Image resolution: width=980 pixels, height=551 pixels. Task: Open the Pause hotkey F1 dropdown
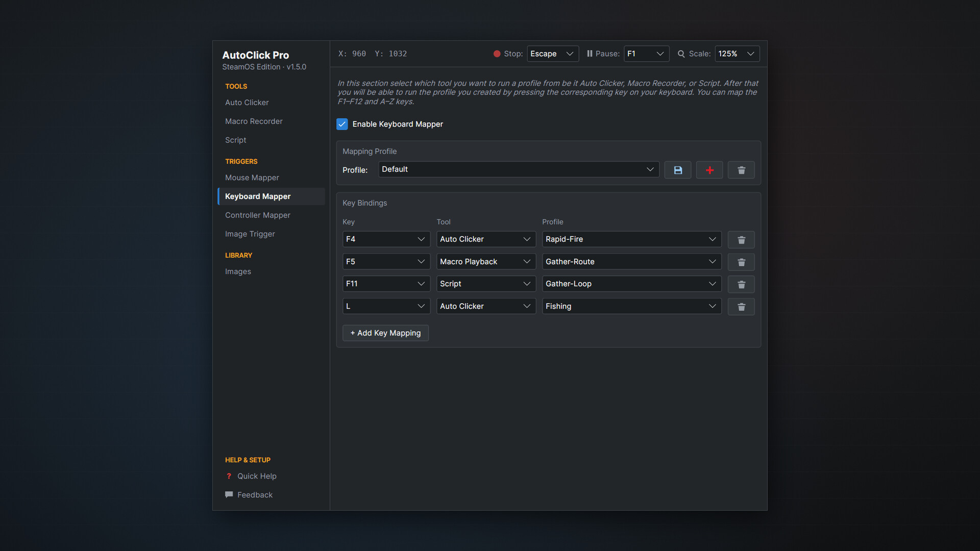click(646, 54)
